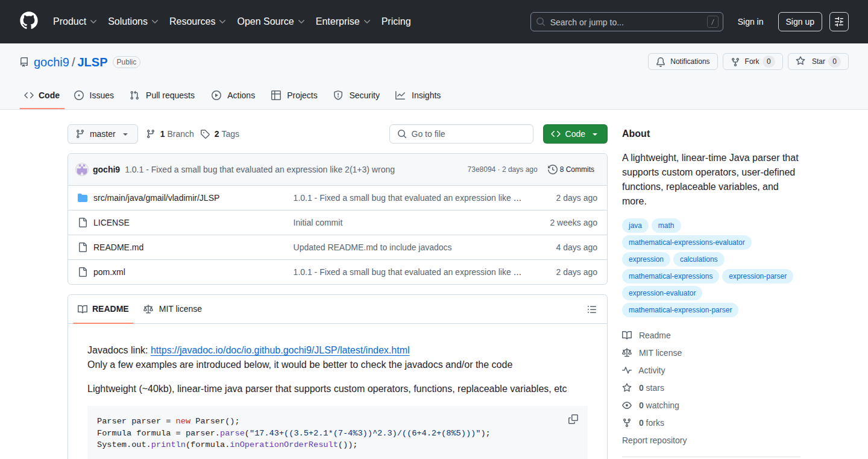Open the GitHub homepage logo
868x459 pixels.
pyautogui.click(x=29, y=21)
